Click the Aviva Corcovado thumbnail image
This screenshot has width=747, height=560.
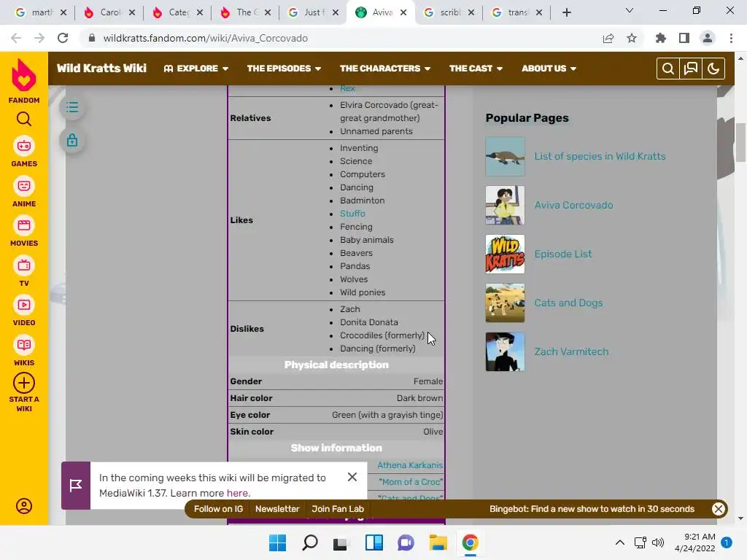coord(505,205)
